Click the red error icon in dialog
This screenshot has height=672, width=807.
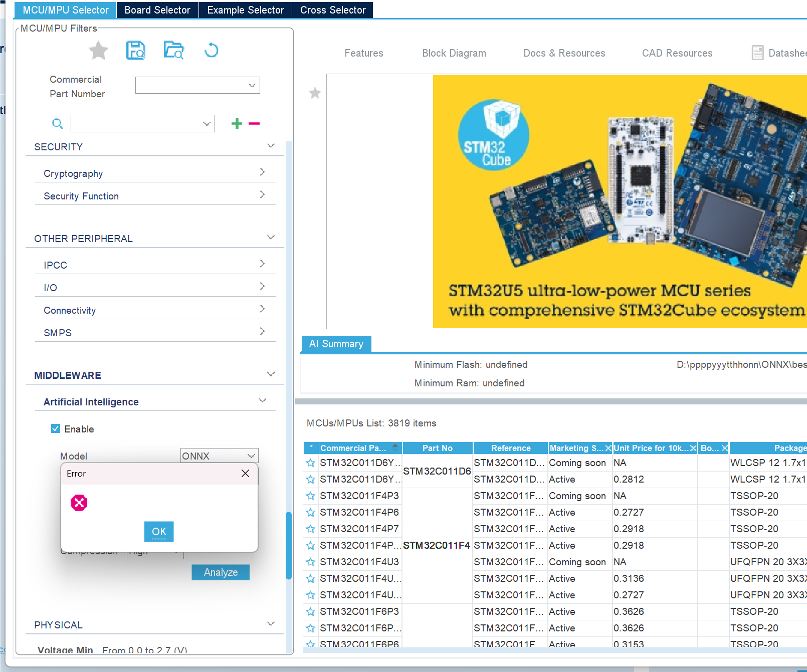79,503
